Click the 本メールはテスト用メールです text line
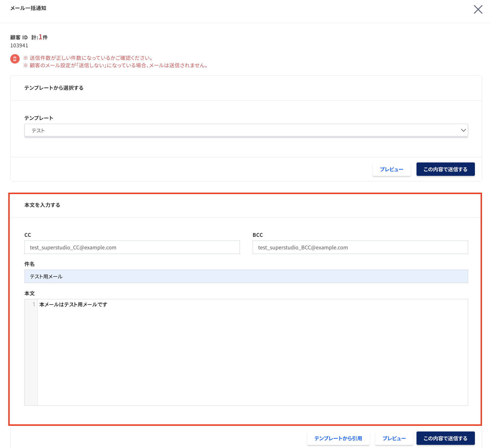This screenshot has width=490, height=448. click(x=73, y=305)
